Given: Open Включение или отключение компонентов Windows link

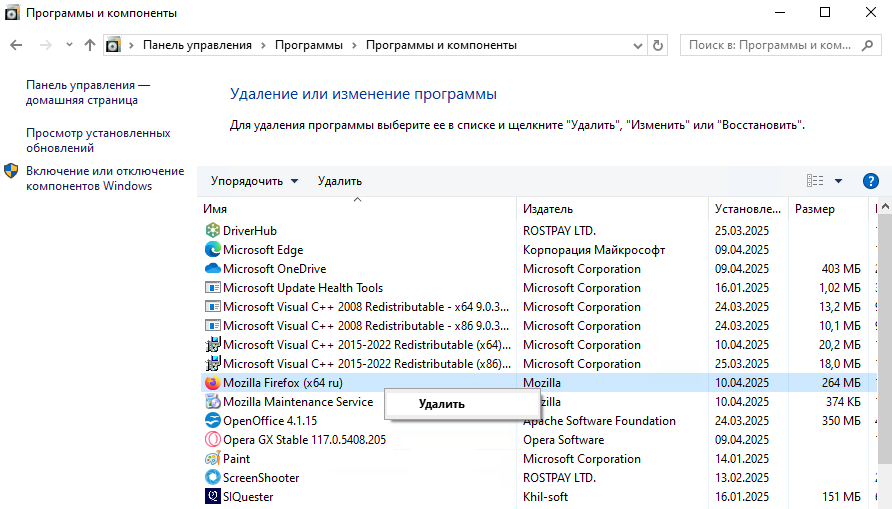Looking at the screenshot, I should [105, 178].
